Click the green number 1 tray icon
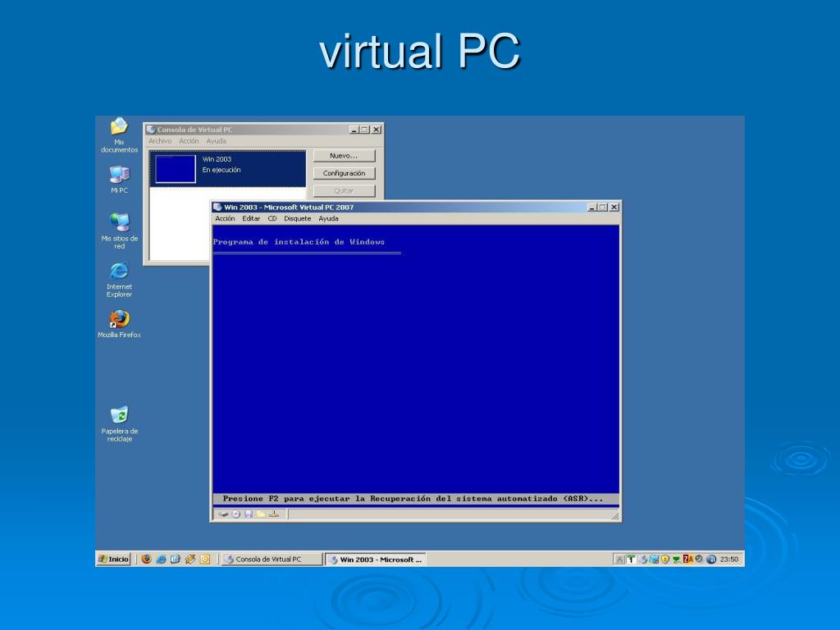 tap(631, 559)
